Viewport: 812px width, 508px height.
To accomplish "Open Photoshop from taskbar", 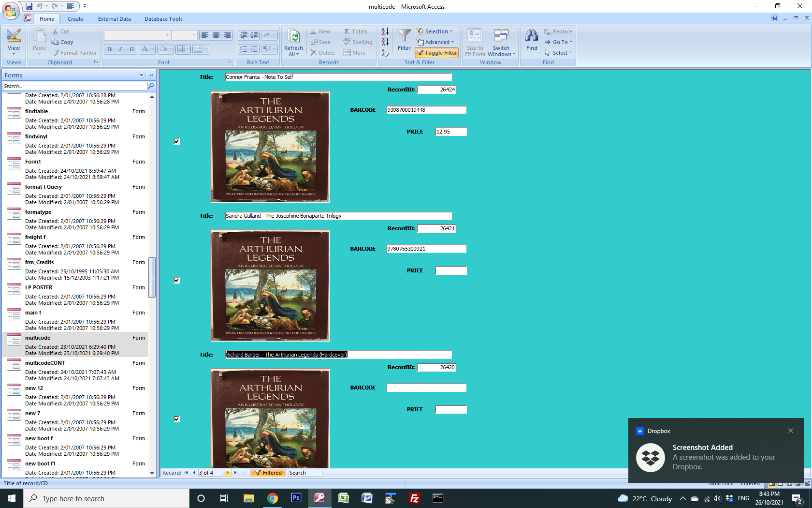I will click(296, 498).
